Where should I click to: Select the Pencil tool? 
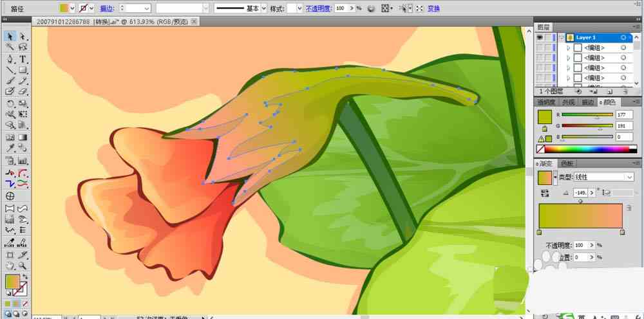[23, 81]
